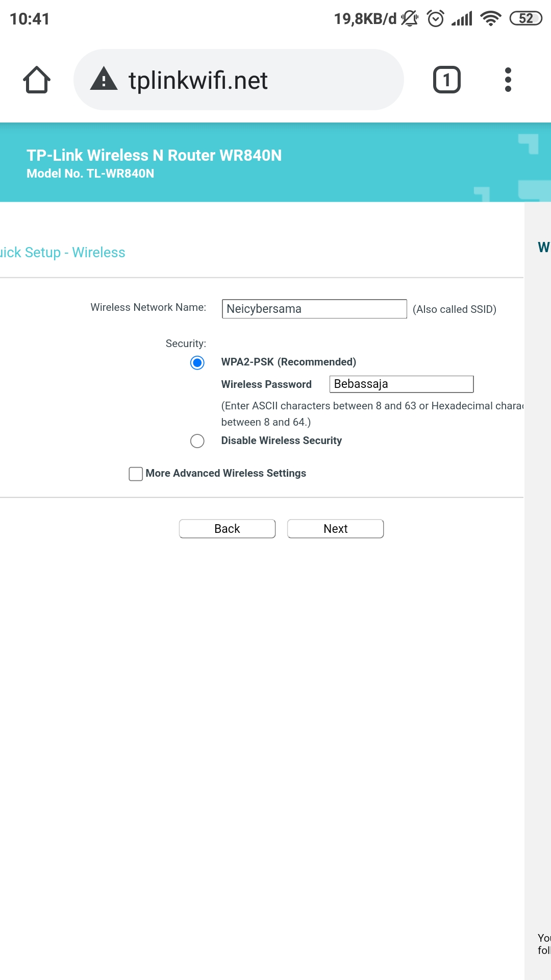Tap the Wireless Network Name: label
551x980 pixels.
148,307
